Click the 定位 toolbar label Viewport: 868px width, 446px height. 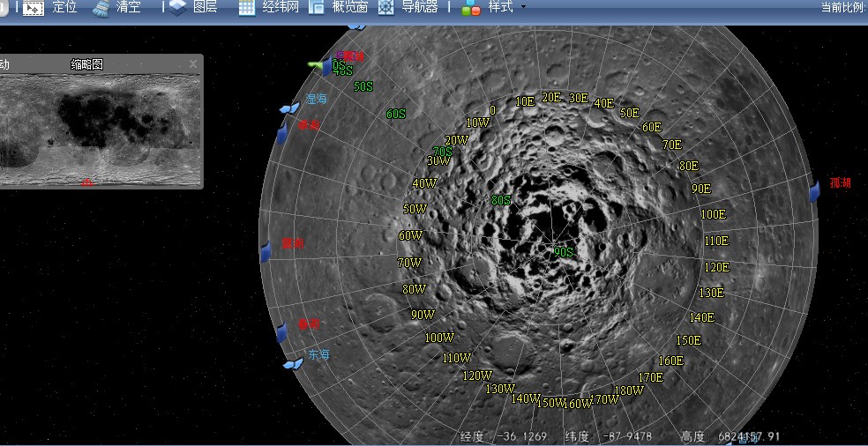pos(64,8)
